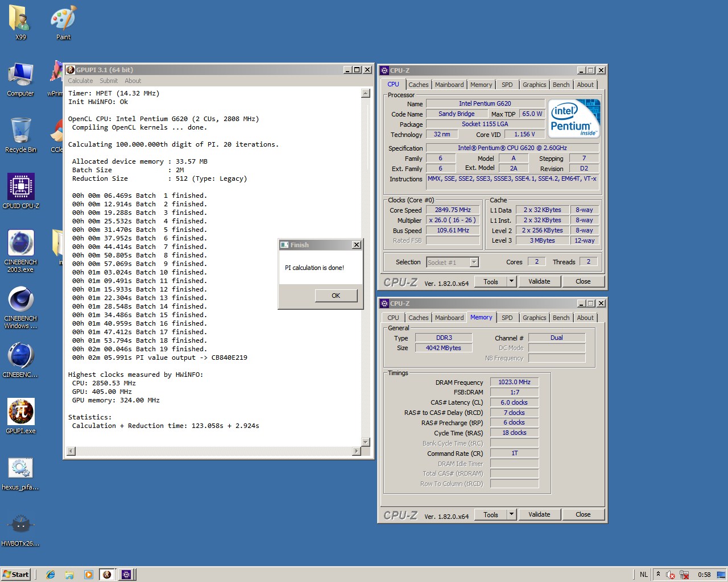Expand Tools dropdown arrow in top CPU-Z

511,281
